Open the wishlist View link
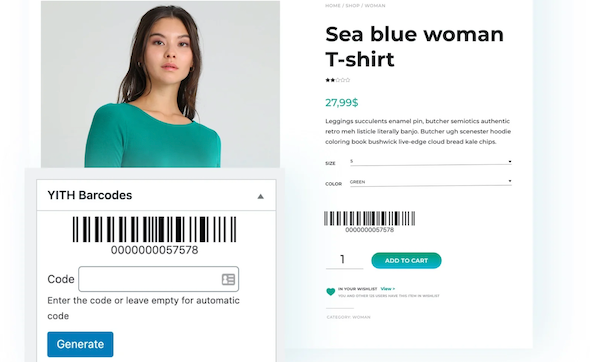The width and height of the screenshot is (590, 362). pyautogui.click(x=388, y=289)
